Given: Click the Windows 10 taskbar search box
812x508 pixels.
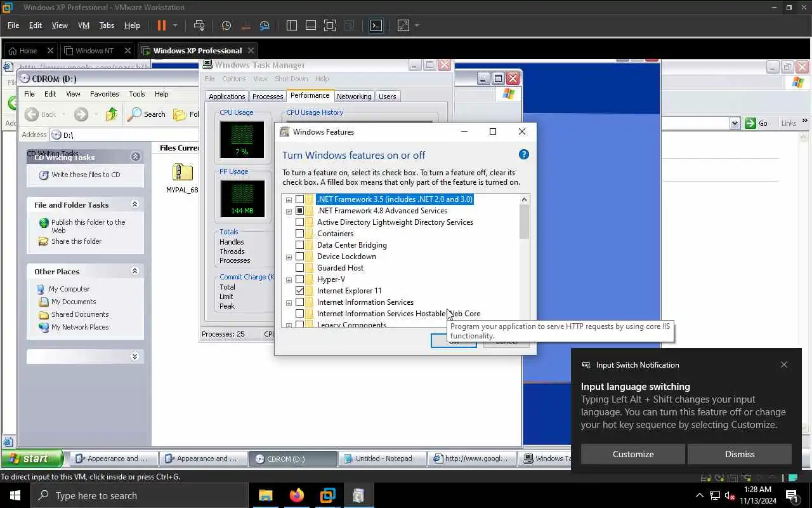Looking at the screenshot, I should tap(139, 495).
